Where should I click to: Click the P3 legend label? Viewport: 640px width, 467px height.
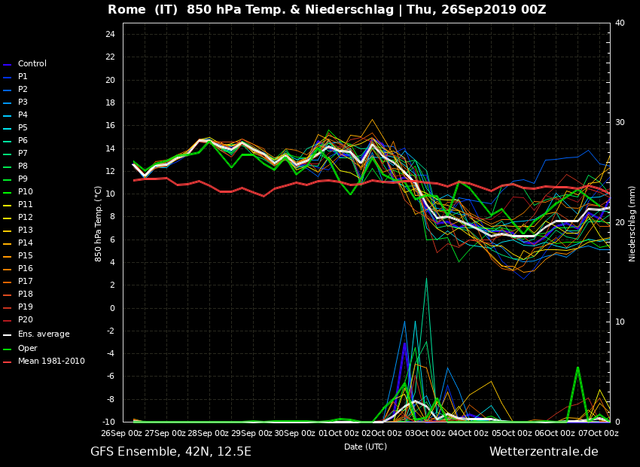pyautogui.click(x=22, y=102)
